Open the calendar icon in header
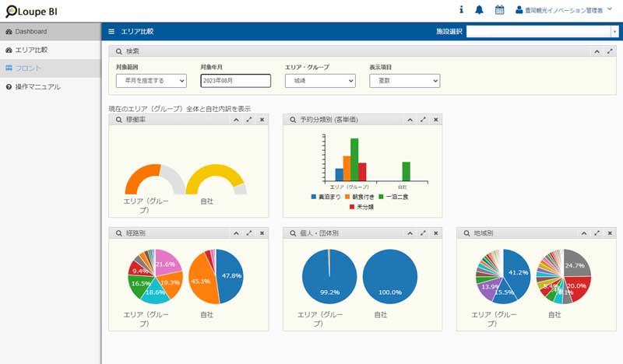 pyautogui.click(x=499, y=10)
